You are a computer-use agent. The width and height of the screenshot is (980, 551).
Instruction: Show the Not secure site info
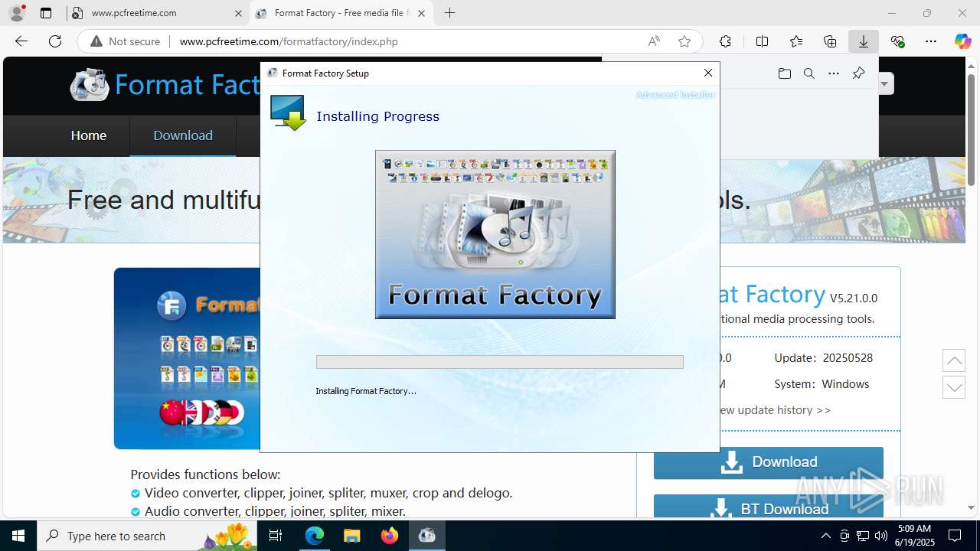pos(126,41)
